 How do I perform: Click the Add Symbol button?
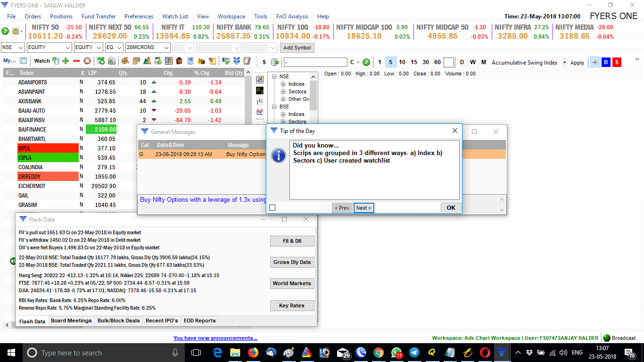[297, 48]
